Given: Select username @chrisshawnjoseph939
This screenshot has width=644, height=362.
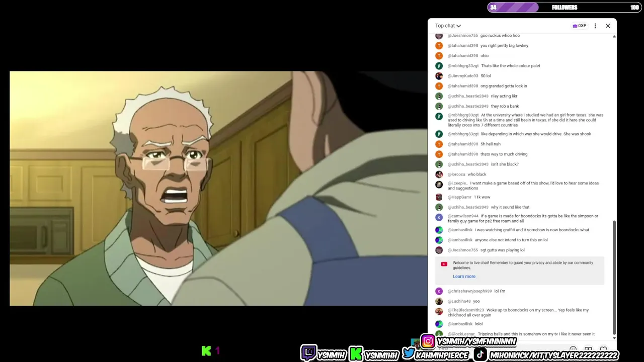Looking at the screenshot, I should [x=470, y=291].
